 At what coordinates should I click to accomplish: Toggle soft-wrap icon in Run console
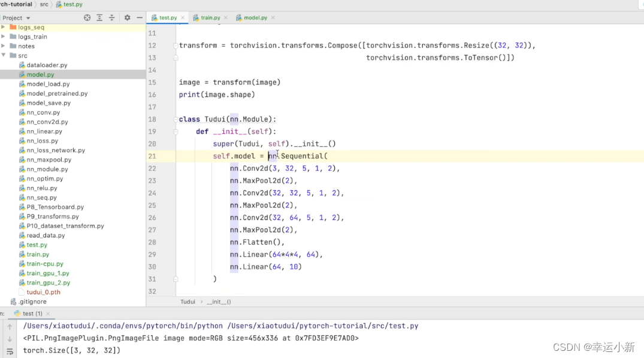[x=10, y=351]
